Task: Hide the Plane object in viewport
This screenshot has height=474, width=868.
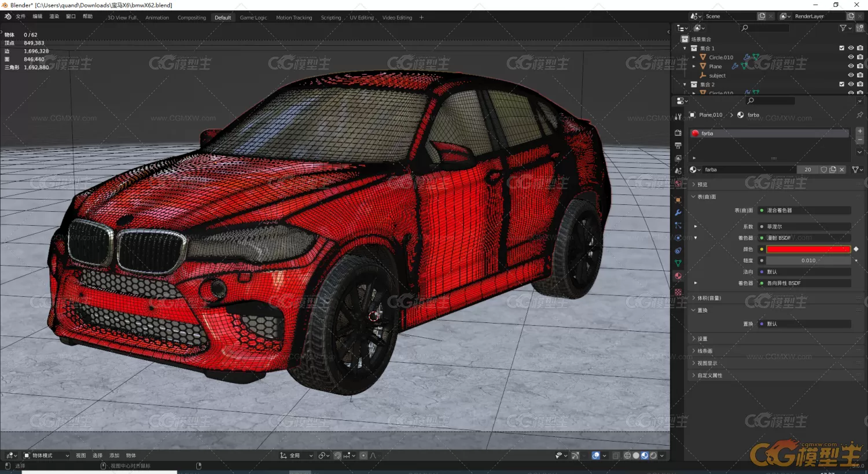Action: click(x=851, y=66)
